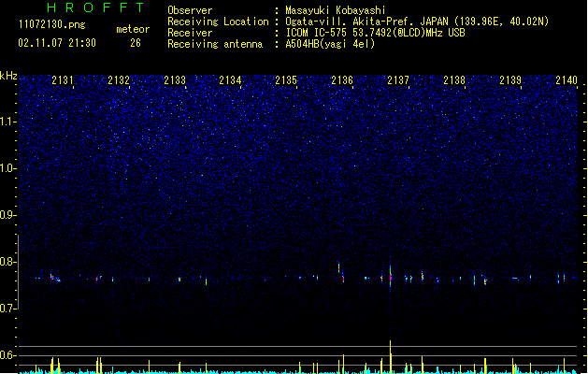
Task: Click time marker 2138
Action: [454, 80]
